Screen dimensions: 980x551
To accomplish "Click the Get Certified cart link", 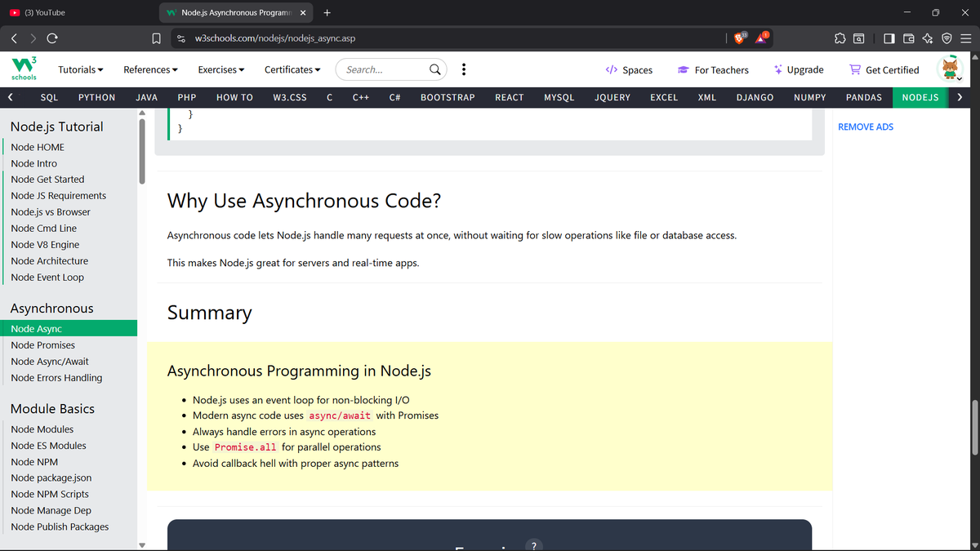I will click(x=884, y=70).
